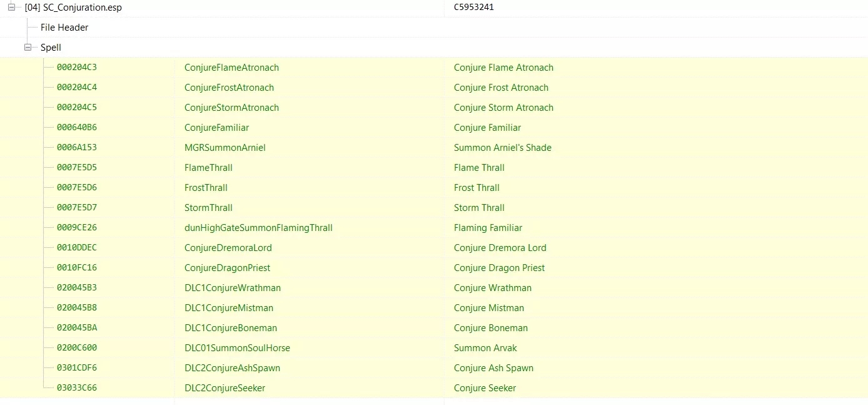868x405 pixels.
Task: Click EditorID DLC1ConjureBoneman
Action: coord(231,328)
